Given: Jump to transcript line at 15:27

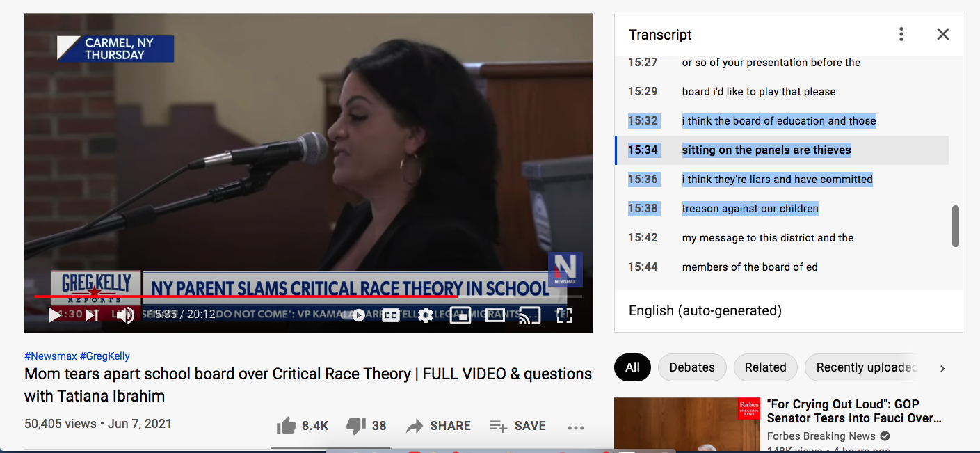Looking at the screenshot, I should click(x=782, y=63).
